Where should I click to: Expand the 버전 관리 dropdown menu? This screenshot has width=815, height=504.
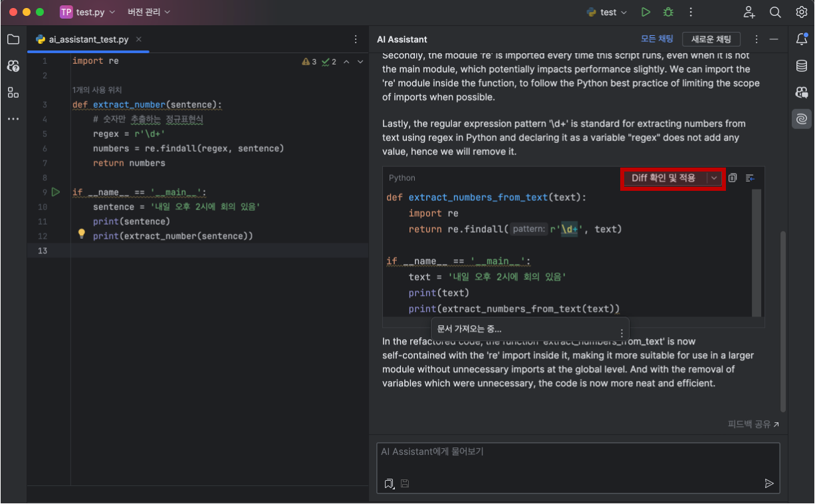click(x=149, y=12)
